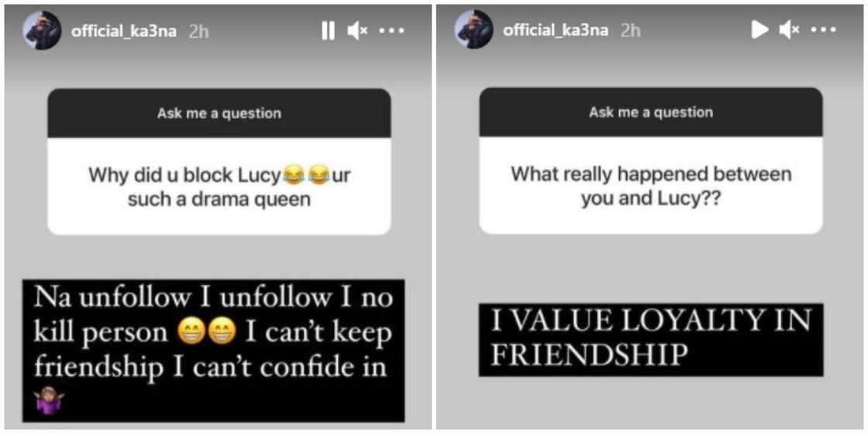The image size is (868, 434).
Task: Open more options on left story
Action: click(x=392, y=31)
